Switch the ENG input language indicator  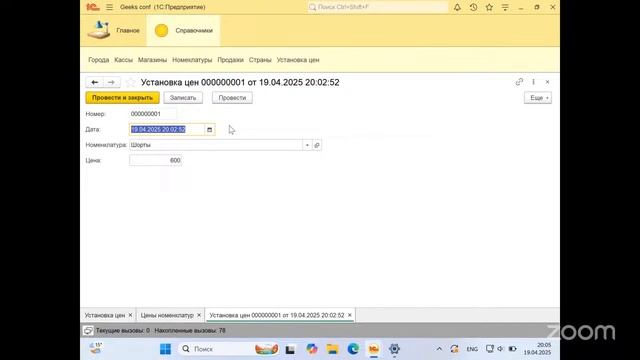[472, 349]
